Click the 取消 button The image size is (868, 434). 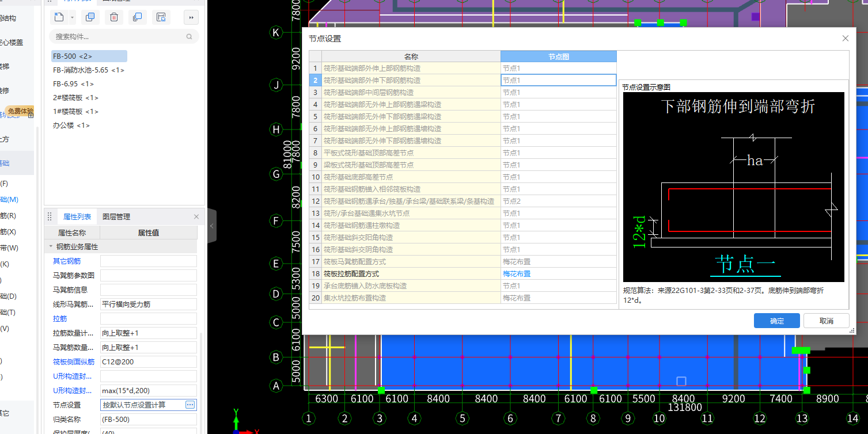tap(827, 321)
